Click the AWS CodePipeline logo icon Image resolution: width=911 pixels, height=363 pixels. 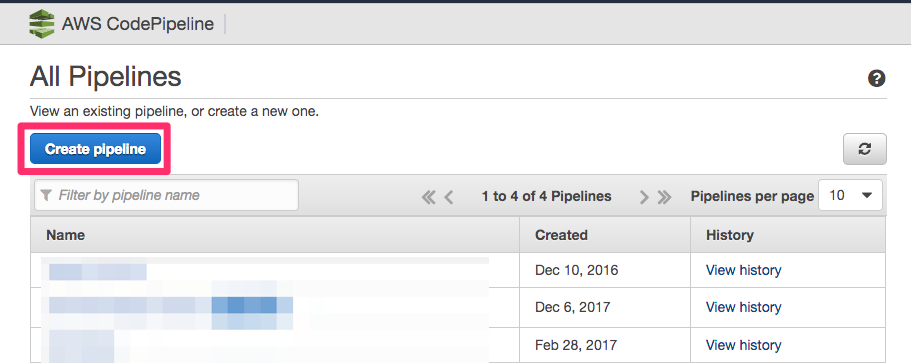tap(42, 24)
